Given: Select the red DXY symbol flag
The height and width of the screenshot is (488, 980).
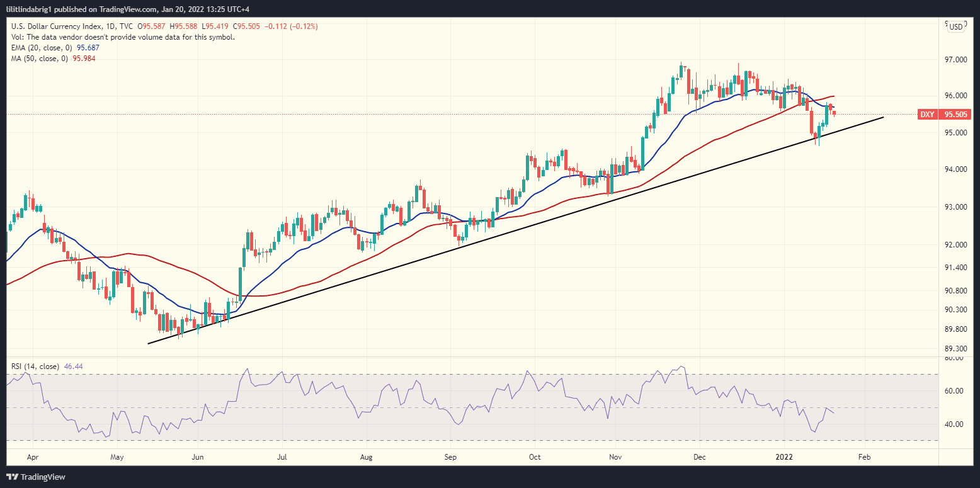Looking at the screenshot, I should pyautogui.click(x=927, y=115).
